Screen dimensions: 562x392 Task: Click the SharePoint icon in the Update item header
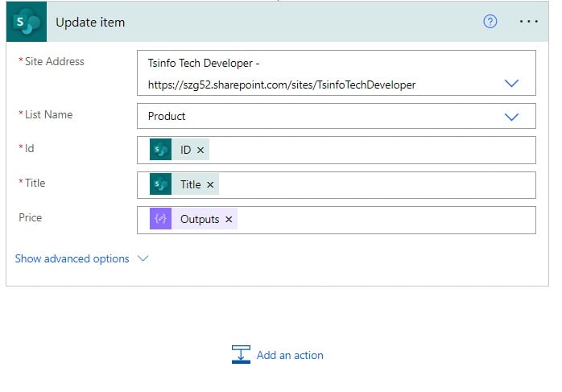coord(26,22)
